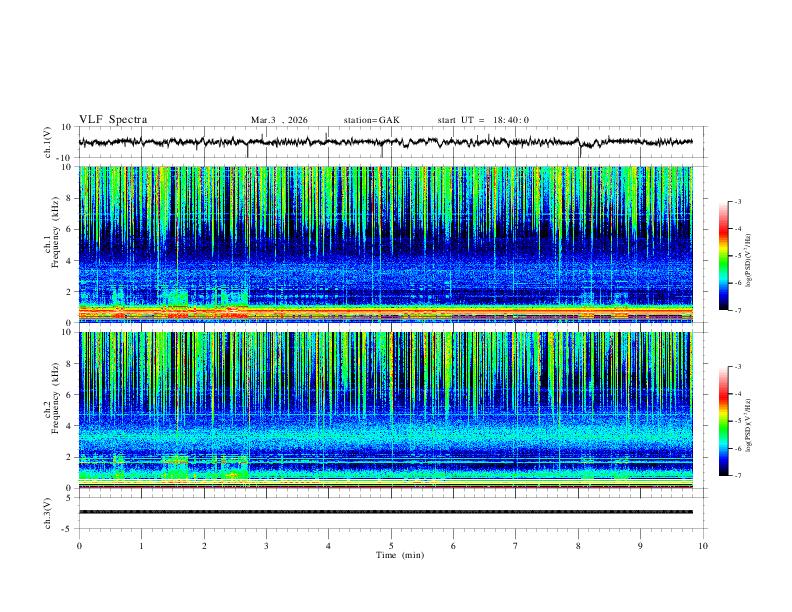Click Time axis tick label "5"

[391, 546]
